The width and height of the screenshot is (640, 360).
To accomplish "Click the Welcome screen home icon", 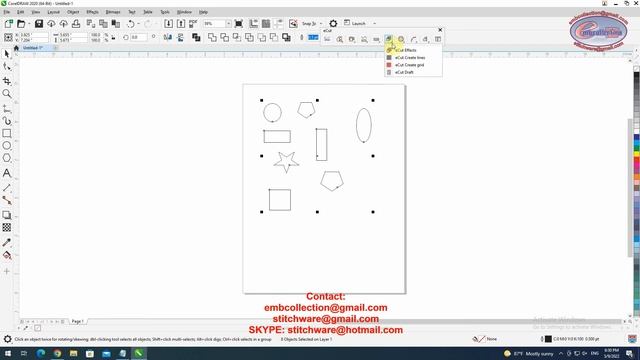I will (16, 48).
